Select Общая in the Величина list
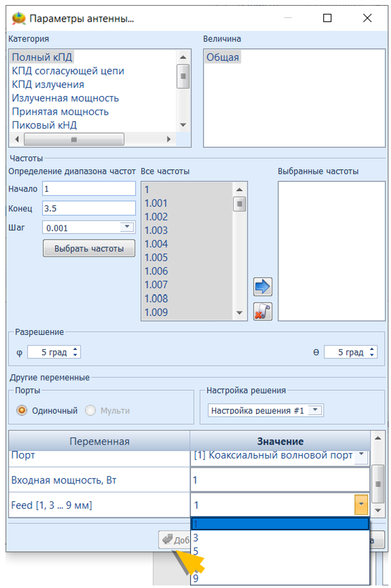Screen dimensions: 391x588 [x=223, y=57]
